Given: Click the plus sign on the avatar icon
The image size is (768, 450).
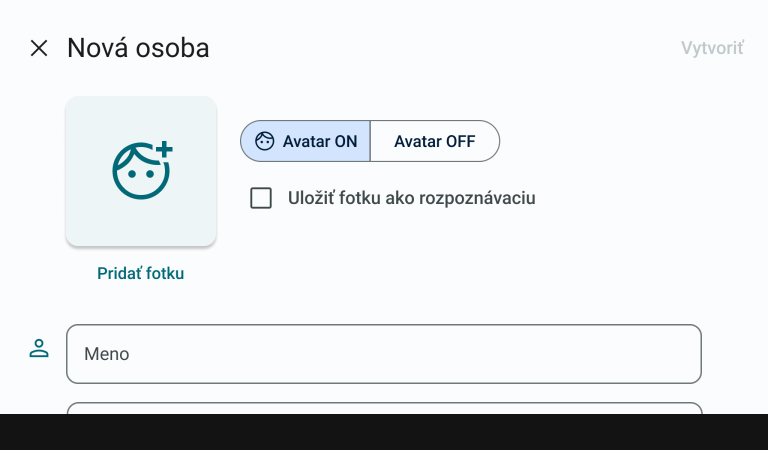Looking at the screenshot, I should click(x=164, y=150).
